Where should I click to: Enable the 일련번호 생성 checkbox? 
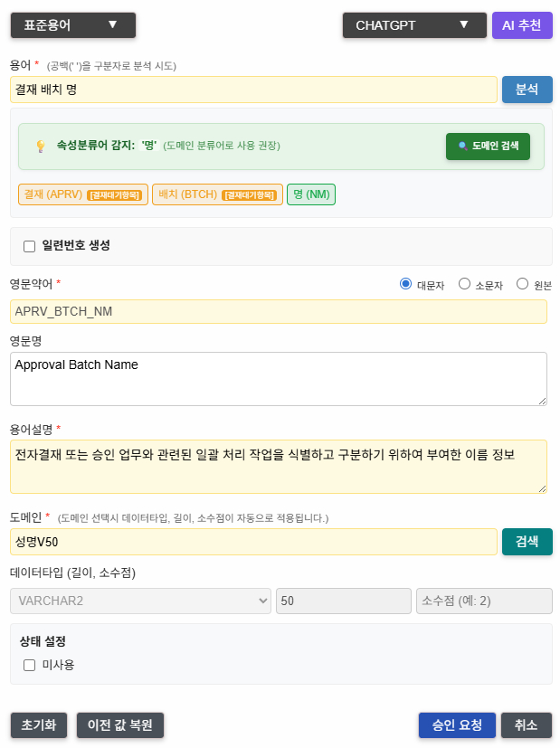pyautogui.click(x=30, y=246)
